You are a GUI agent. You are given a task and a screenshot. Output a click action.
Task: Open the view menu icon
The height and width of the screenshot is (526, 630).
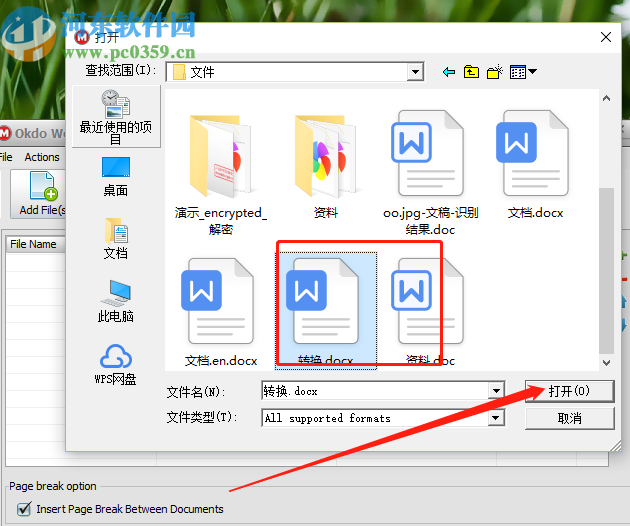523,72
